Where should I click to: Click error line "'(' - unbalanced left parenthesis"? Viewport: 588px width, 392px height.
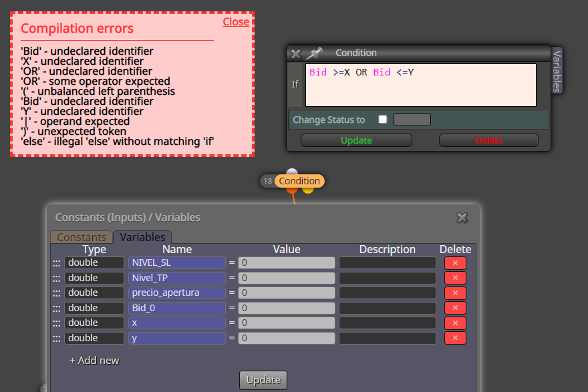[x=98, y=91]
